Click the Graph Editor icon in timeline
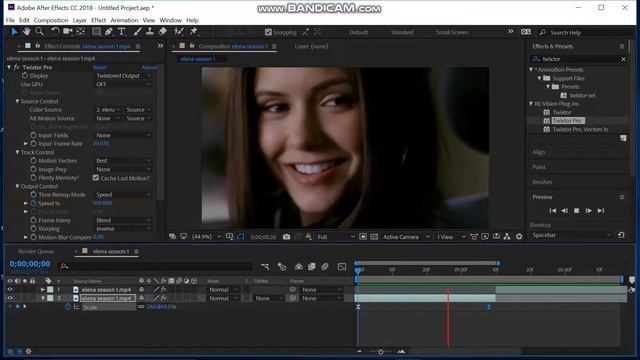This screenshot has width=640, height=360. pyautogui.click(x=342, y=267)
